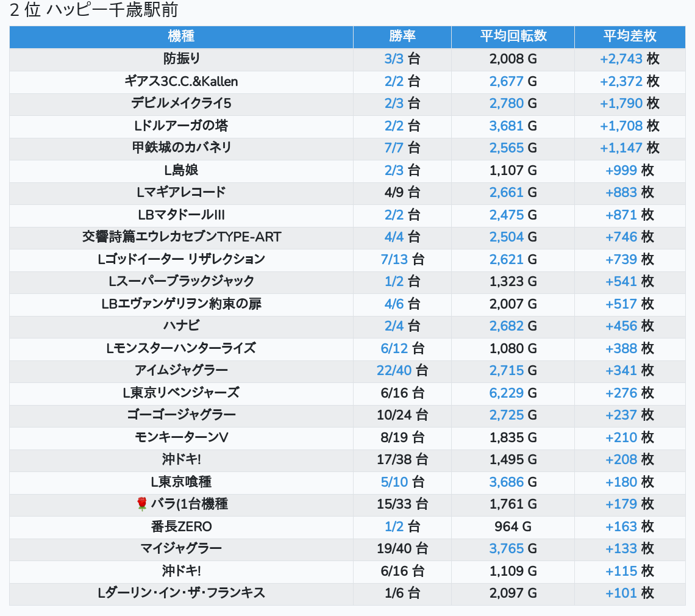
Task: Select Lドルアーガの塔 machine name
Action: [x=181, y=126]
